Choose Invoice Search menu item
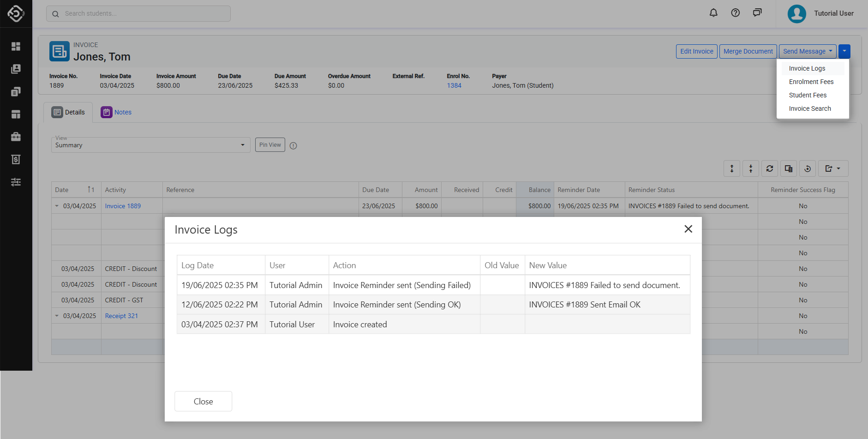The image size is (868, 439). click(809, 108)
